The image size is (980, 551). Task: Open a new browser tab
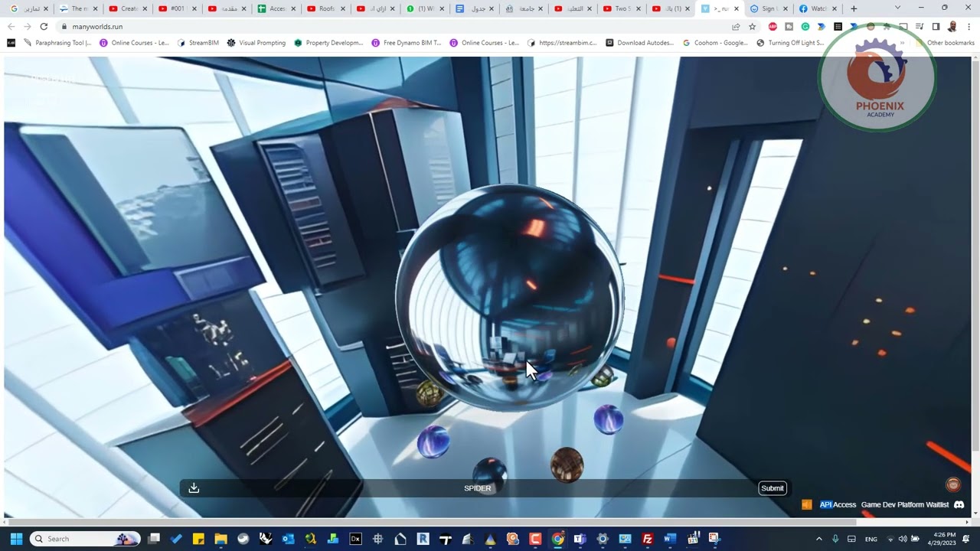[x=854, y=8]
